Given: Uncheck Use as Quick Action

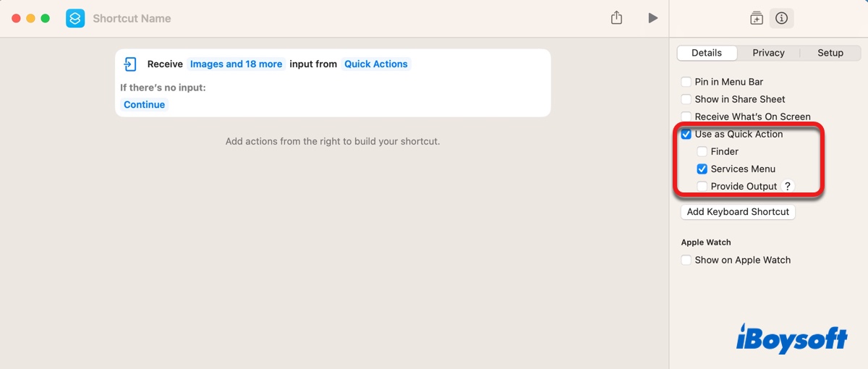Looking at the screenshot, I should click(686, 134).
